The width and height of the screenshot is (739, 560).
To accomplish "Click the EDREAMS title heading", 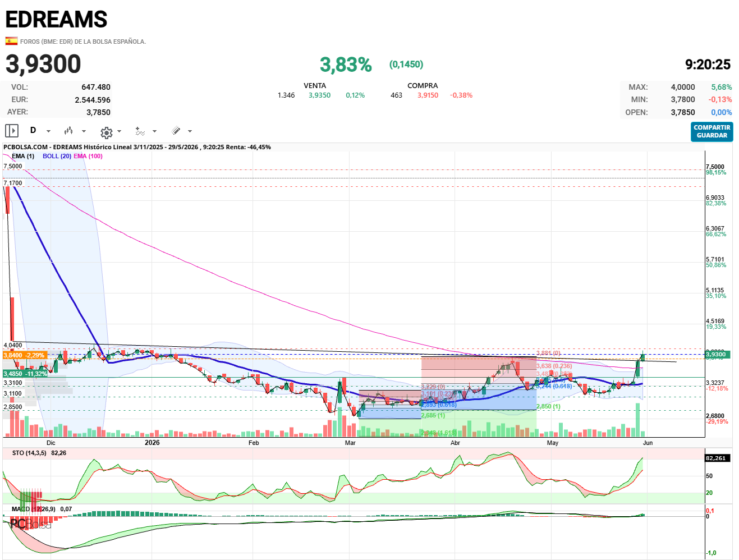I will tap(56, 20).
